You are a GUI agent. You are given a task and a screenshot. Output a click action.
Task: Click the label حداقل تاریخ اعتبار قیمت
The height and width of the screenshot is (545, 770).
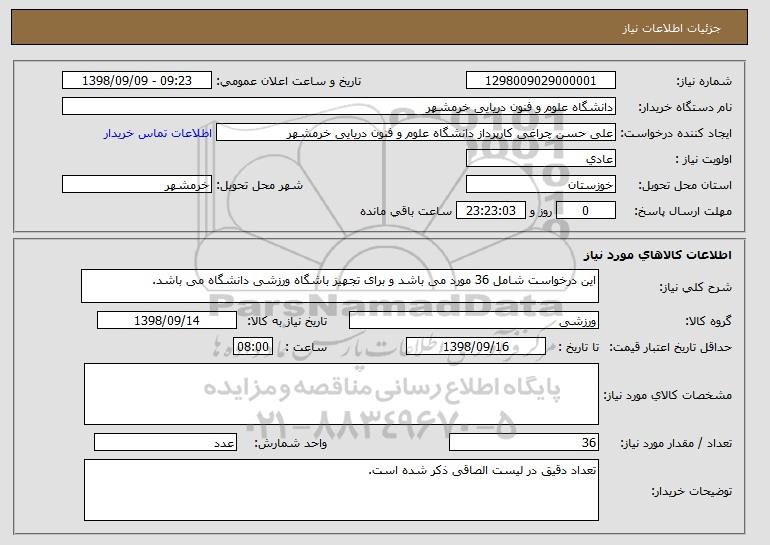(x=670, y=347)
